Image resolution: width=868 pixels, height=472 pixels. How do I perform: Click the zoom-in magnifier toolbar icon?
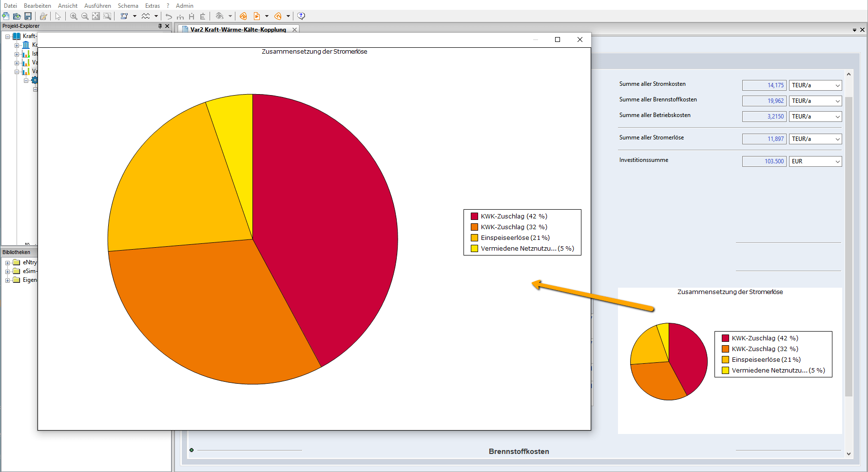click(x=74, y=16)
